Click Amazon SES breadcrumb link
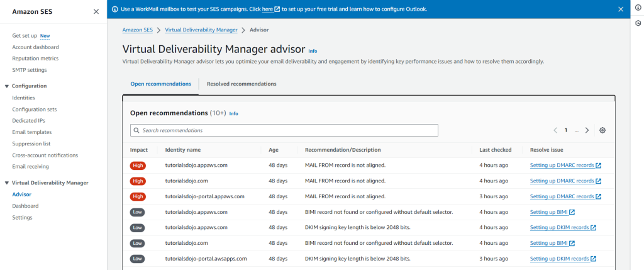Screen dimensions: 644x270 pos(138,30)
